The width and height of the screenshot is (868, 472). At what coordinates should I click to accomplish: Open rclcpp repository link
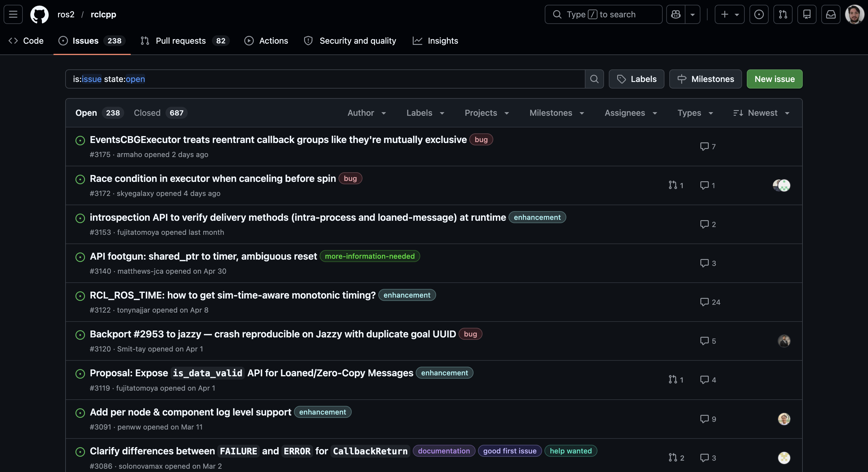pyautogui.click(x=104, y=14)
